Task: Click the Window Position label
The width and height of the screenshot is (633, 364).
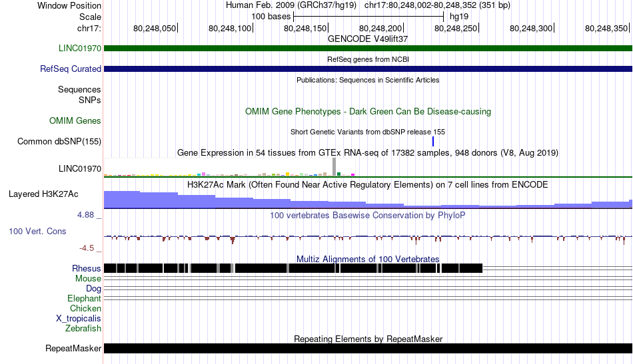Action: 69,5
